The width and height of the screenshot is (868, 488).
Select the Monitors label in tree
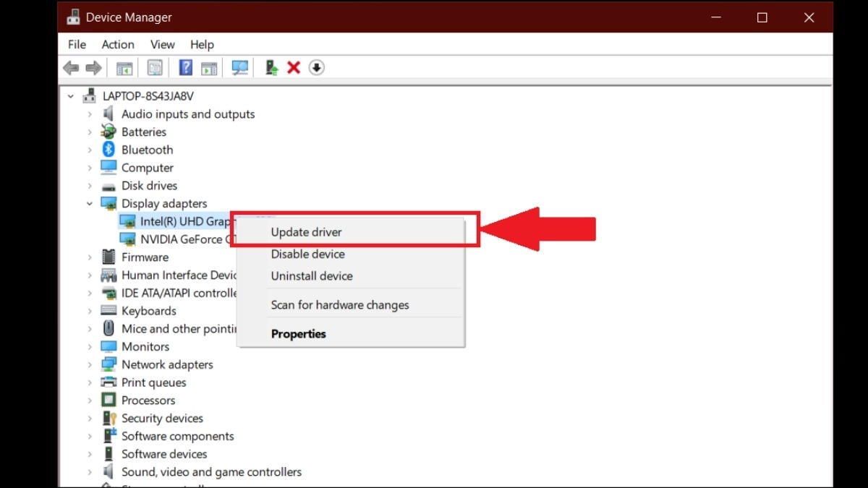145,346
